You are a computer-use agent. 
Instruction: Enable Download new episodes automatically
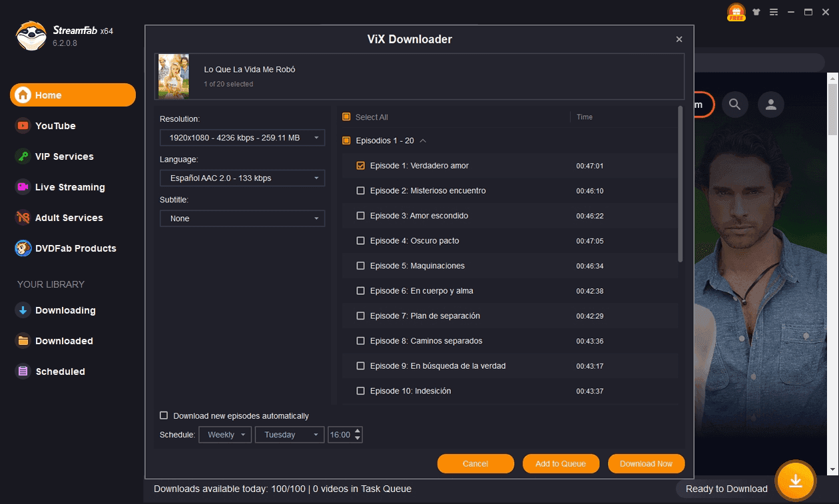164,415
